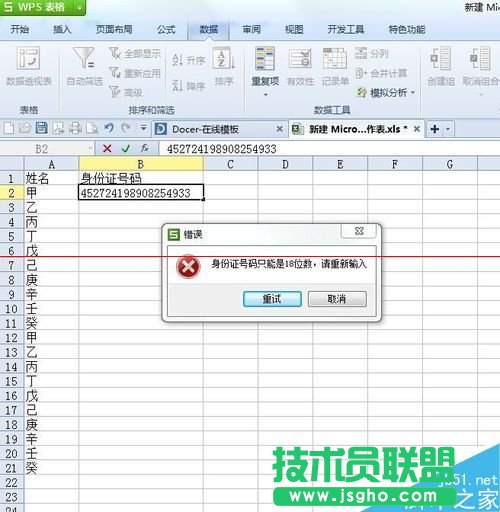Click the Redo arrow icon
The image size is (500, 512).
[126, 128]
